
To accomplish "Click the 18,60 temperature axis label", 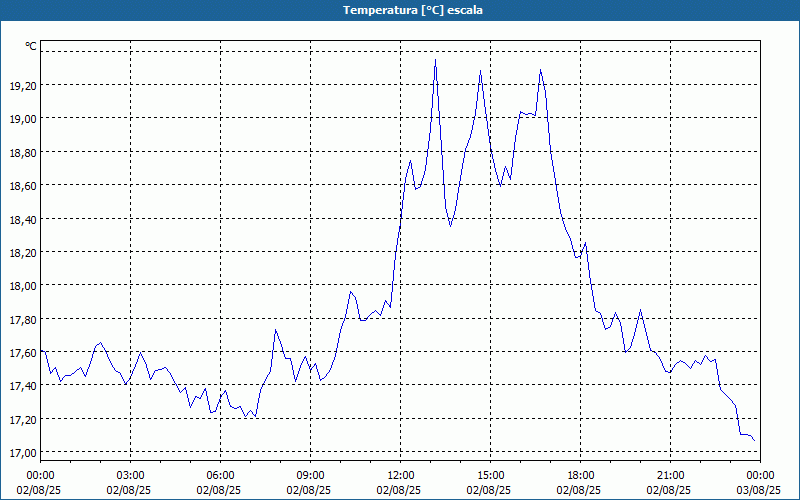I will (x=23, y=185).
